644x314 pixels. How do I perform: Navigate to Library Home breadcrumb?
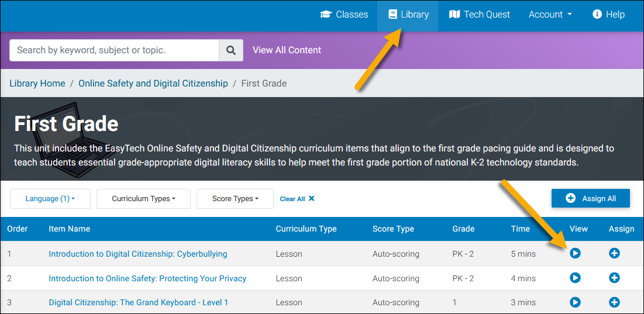coord(37,84)
